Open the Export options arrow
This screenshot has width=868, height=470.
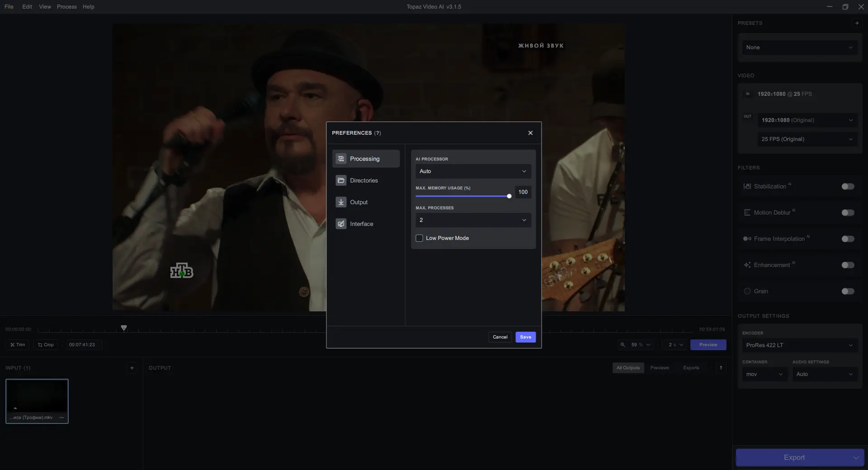click(x=856, y=457)
